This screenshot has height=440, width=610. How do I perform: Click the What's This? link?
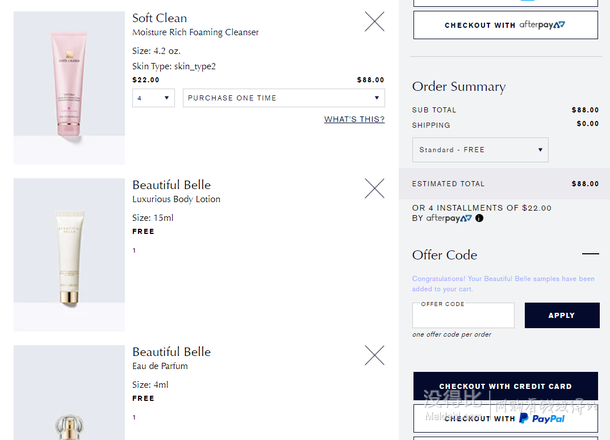click(354, 119)
